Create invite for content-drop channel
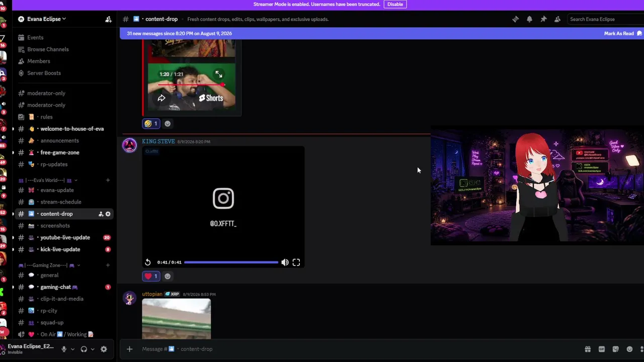 point(101,214)
